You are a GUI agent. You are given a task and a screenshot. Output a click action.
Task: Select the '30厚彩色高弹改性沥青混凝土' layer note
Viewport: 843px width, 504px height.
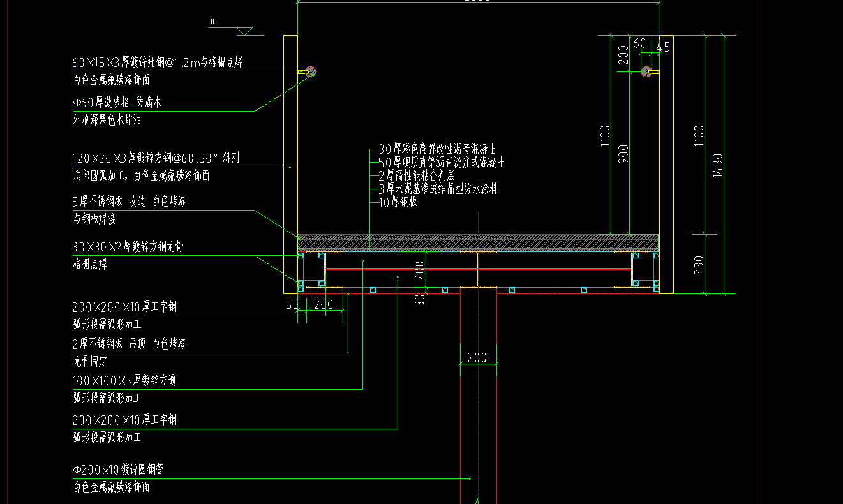pos(437,149)
